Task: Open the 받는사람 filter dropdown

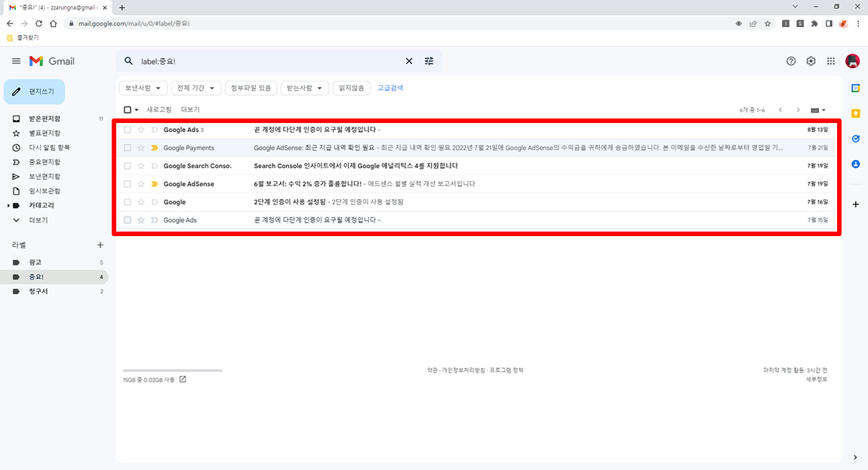Action: (x=304, y=88)
